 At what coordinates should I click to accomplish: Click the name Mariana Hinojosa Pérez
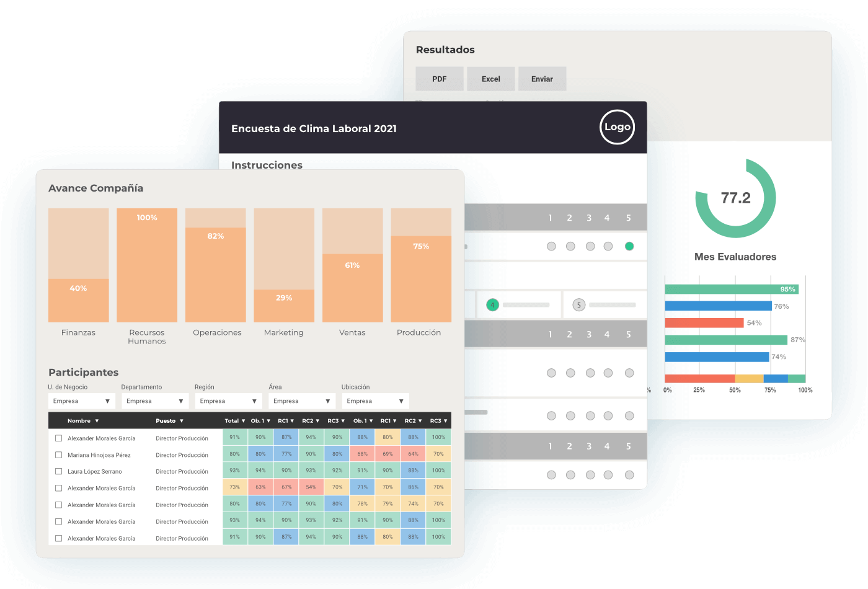coord(99,455)
